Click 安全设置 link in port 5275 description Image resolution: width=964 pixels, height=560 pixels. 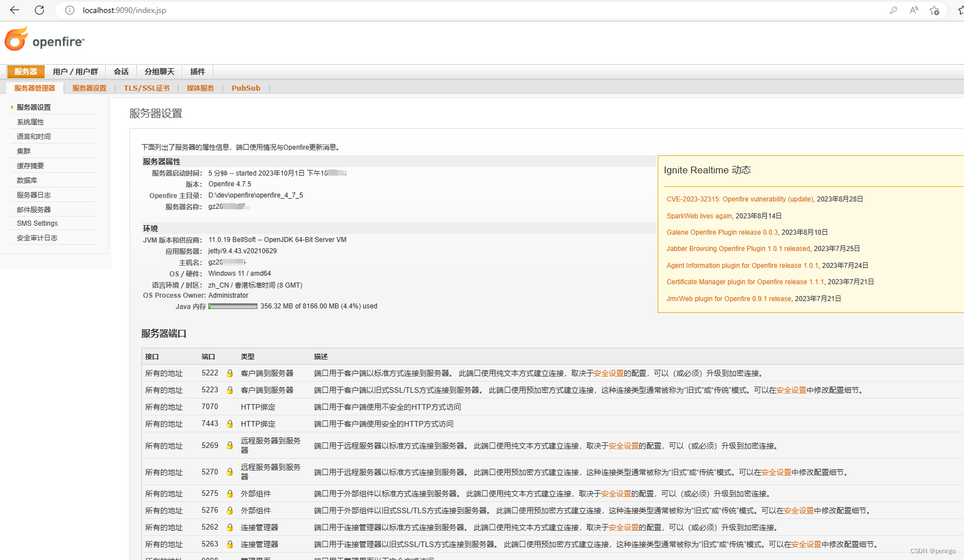click(x=616, y=494)
